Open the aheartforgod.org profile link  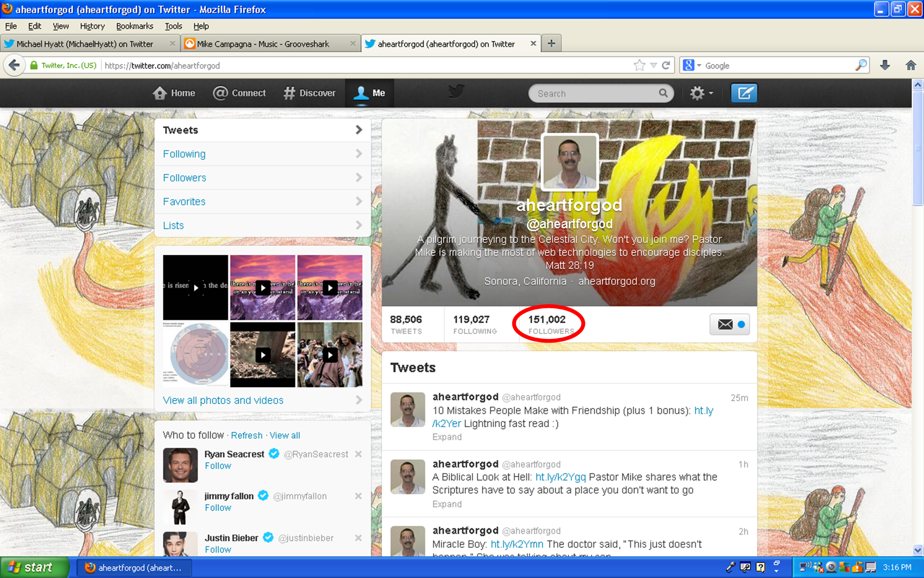616,281
